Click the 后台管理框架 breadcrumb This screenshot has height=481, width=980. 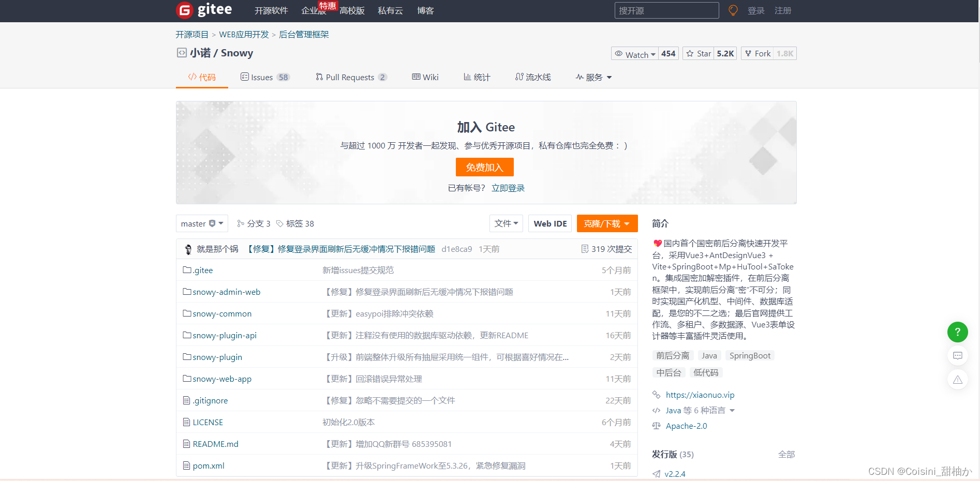pyautogui.click(x=304, y=35)
